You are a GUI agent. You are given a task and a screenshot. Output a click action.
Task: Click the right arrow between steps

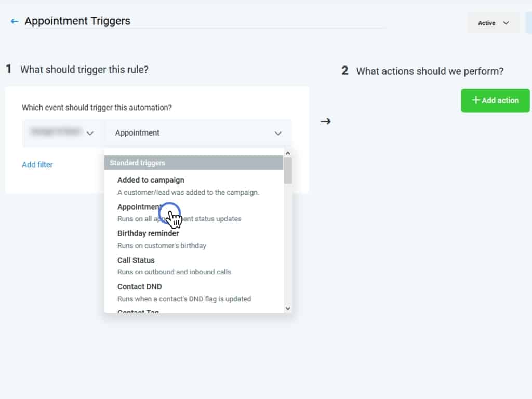[326, 122]
